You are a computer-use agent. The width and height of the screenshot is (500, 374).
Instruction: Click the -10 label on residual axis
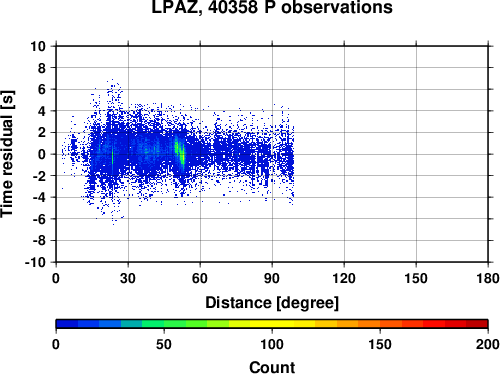35,262
